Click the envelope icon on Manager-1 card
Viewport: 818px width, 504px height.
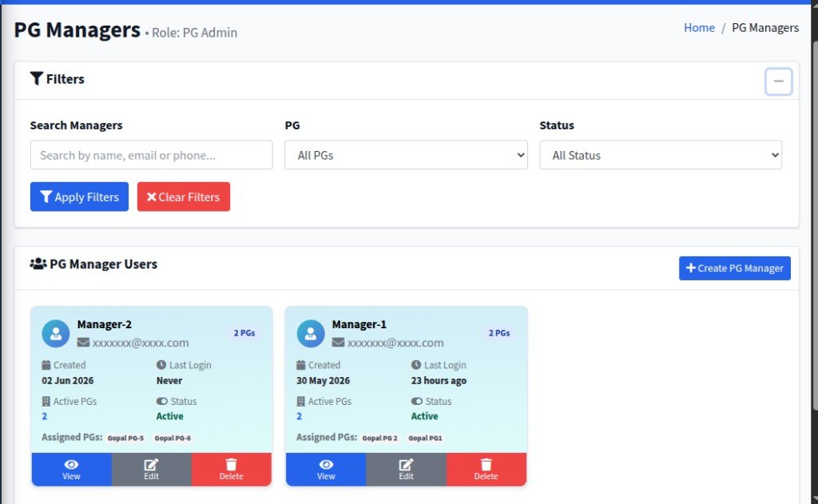[338, 343]
